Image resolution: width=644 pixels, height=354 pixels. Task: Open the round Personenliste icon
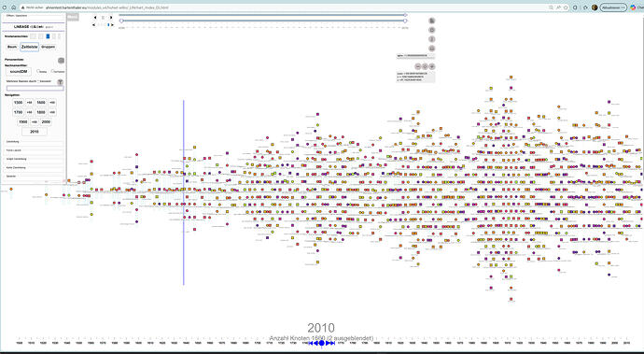[61, 61]
